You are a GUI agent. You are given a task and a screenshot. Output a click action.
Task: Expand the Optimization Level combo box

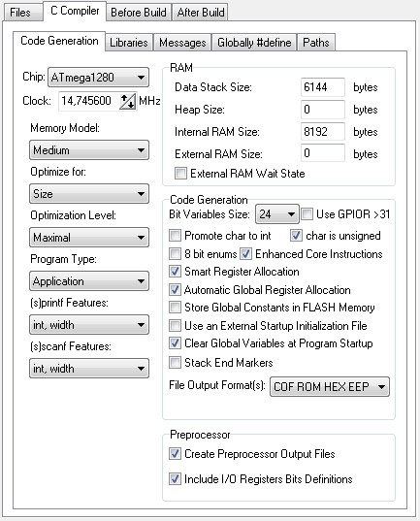(89, 238)
